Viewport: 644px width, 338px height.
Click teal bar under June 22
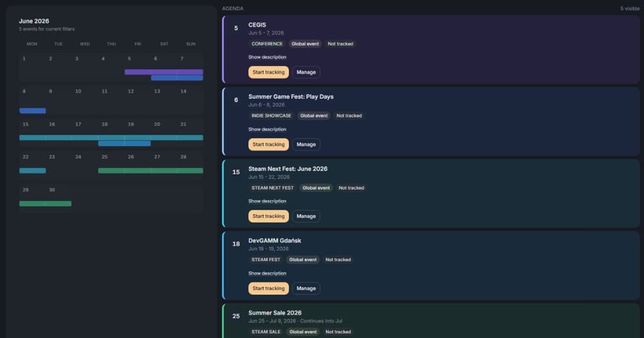pyautogui.click(x=33, y=170)
